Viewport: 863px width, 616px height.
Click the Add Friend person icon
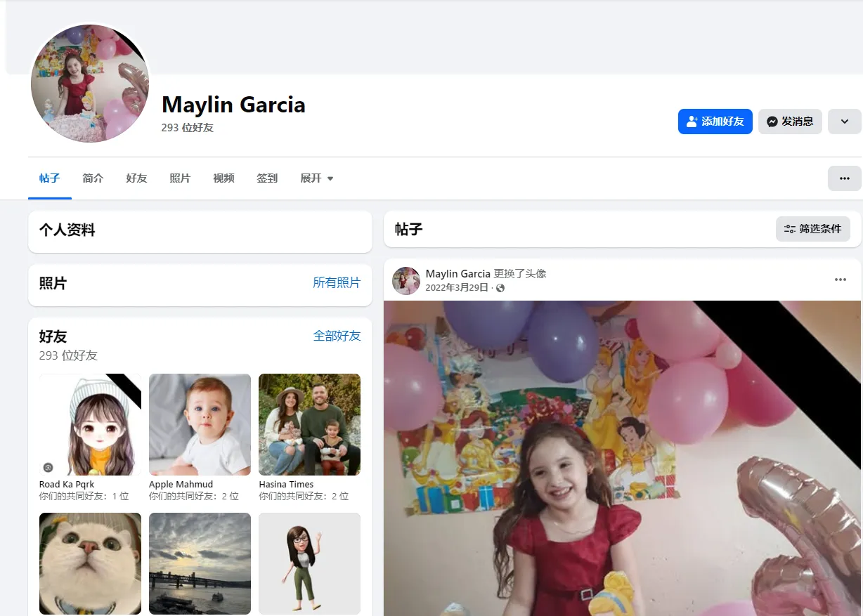pos(692,121)
